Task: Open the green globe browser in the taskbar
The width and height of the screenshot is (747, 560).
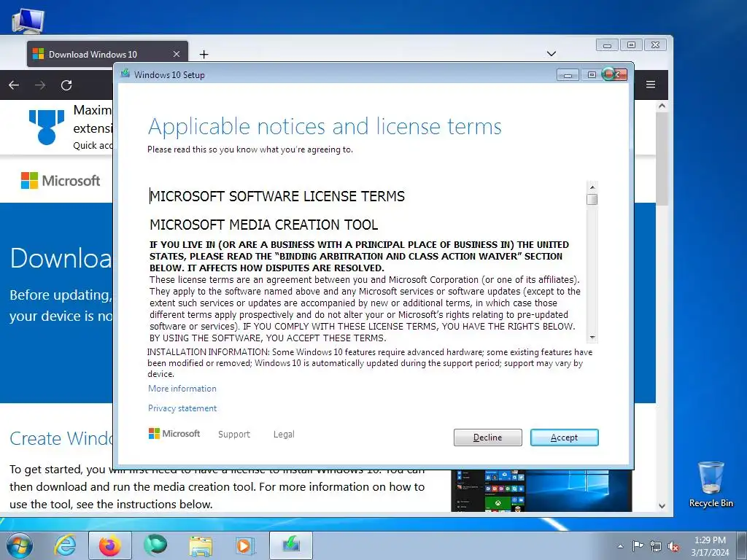Action: [155, 545]
